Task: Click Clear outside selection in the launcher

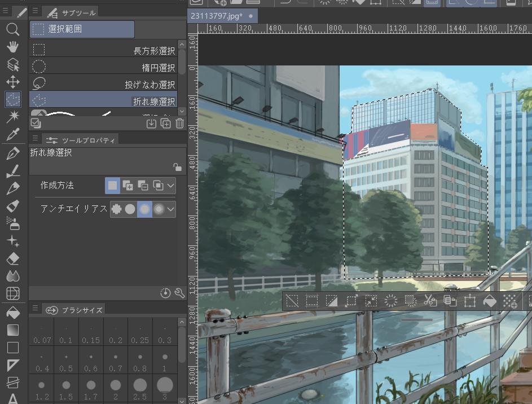Action: 410,301
